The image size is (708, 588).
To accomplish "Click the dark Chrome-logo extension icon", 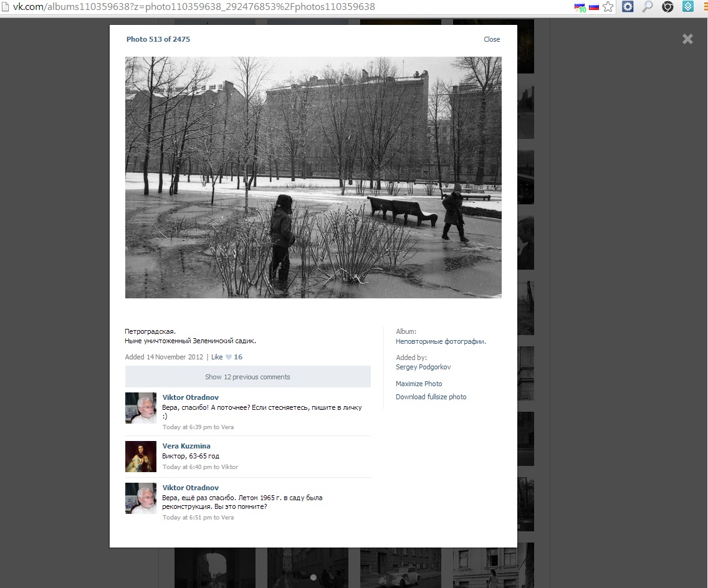I will 667,7.
